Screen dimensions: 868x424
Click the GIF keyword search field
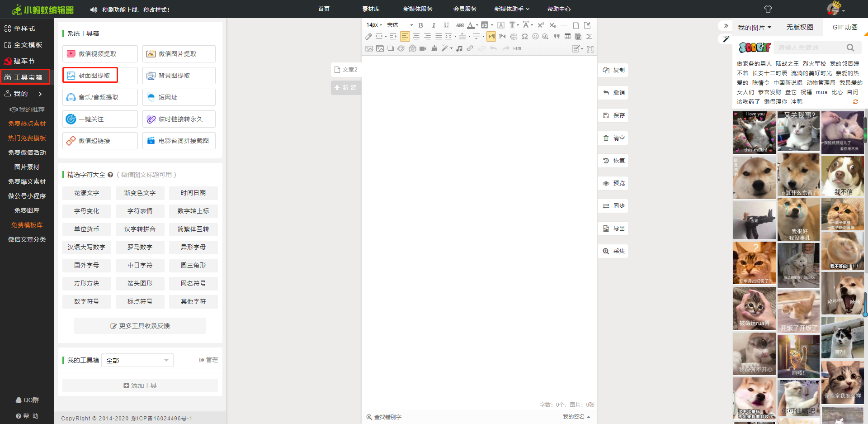click(809, 48)
